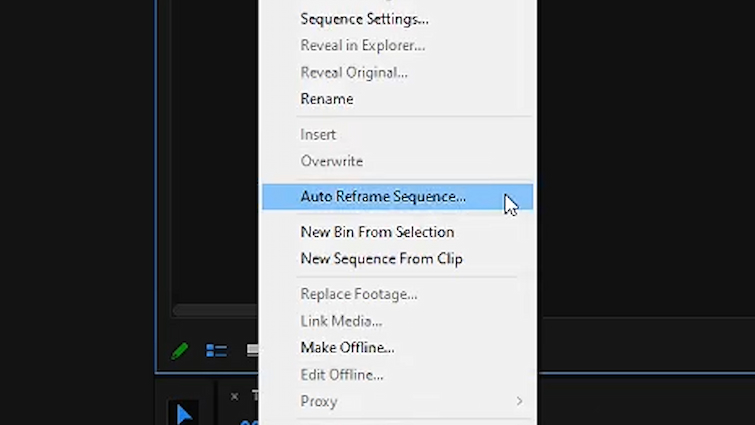Choose Reveal in Explorer menu entry
The width and height of the screenshot is (755, 425).
click(x=362, y=46)
